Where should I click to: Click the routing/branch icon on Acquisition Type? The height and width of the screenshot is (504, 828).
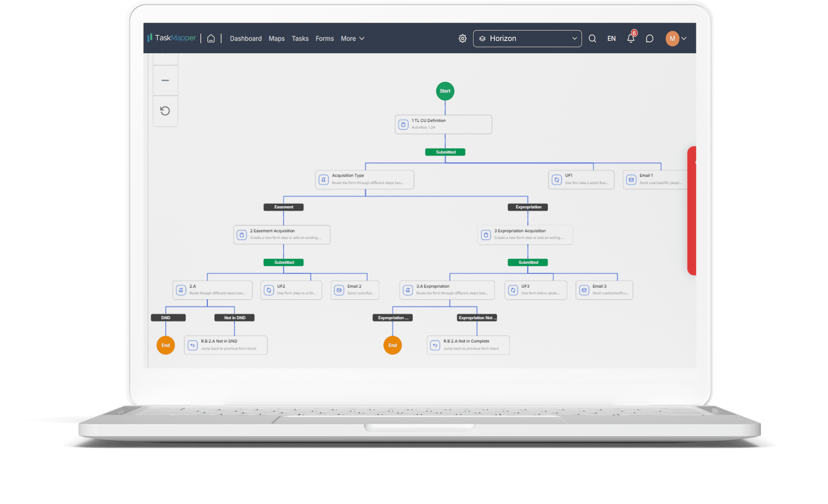(x=324, y=179)
